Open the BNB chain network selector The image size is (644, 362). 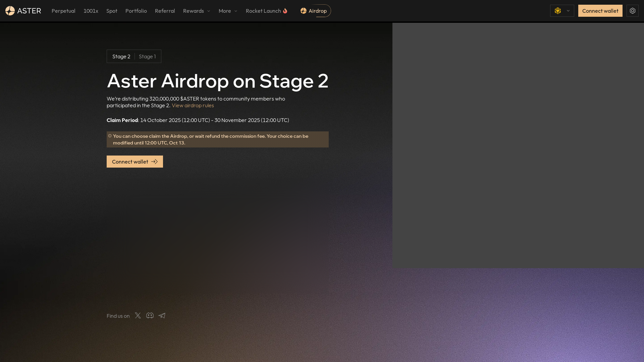pyautogui.click(x=562, y=11)
